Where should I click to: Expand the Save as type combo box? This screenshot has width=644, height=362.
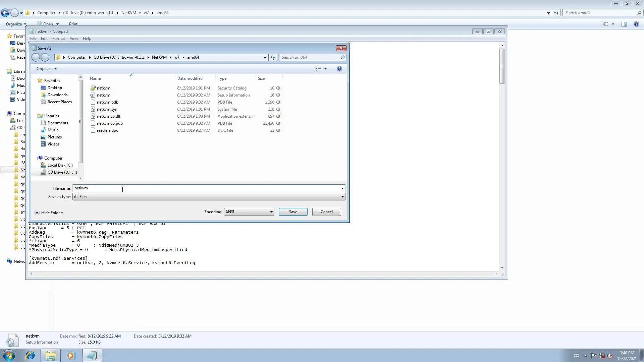pyautogui.click(x=342, y=197)
